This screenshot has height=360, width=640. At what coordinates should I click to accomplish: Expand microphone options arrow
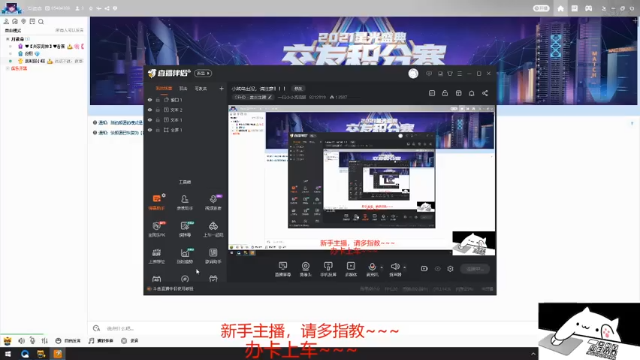(382, 268)
